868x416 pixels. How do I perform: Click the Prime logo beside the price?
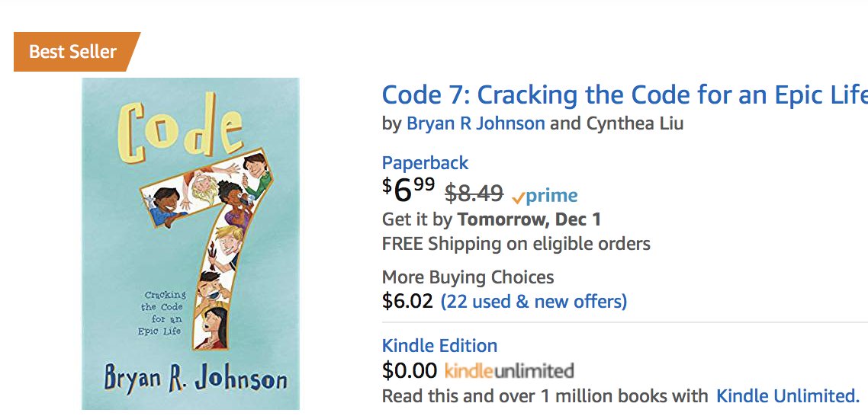pos(545,196)
